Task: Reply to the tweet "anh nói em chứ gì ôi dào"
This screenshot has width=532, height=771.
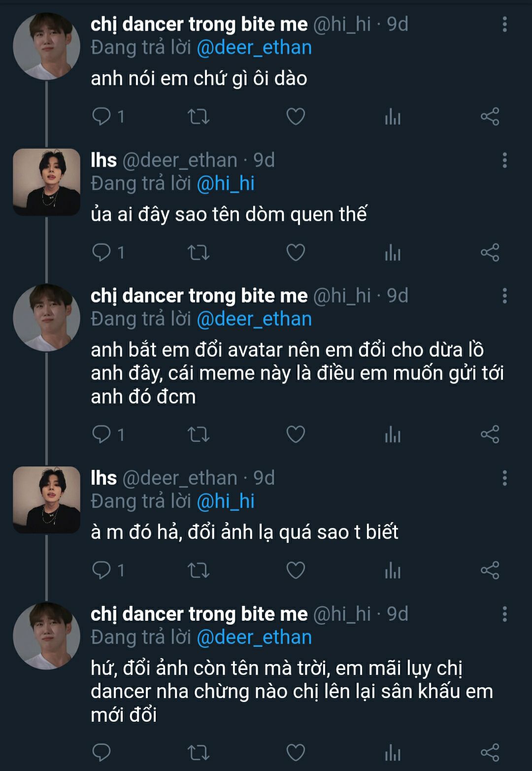Action: tap(102, 117)
